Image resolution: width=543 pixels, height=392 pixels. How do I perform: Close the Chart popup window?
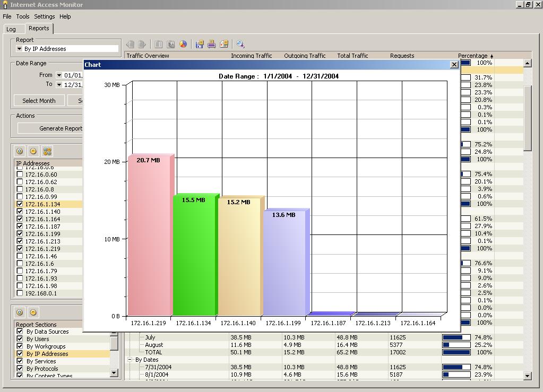454,65
